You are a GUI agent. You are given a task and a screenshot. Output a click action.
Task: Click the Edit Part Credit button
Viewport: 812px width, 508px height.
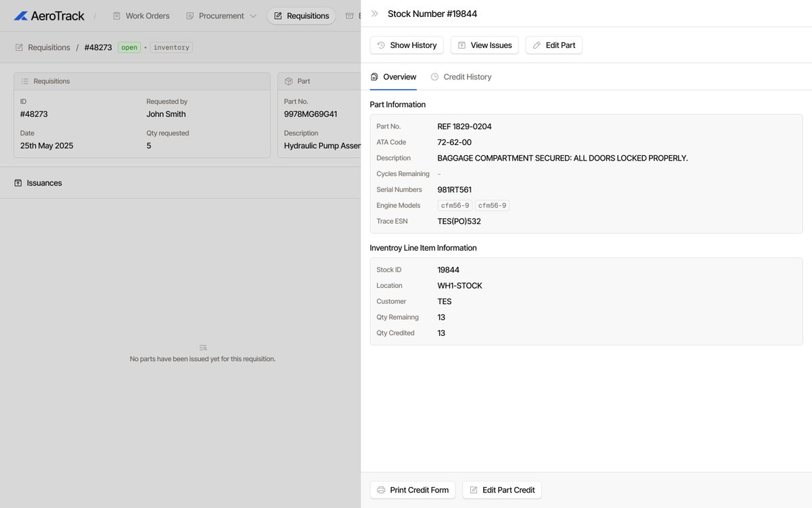coord(502,490)
